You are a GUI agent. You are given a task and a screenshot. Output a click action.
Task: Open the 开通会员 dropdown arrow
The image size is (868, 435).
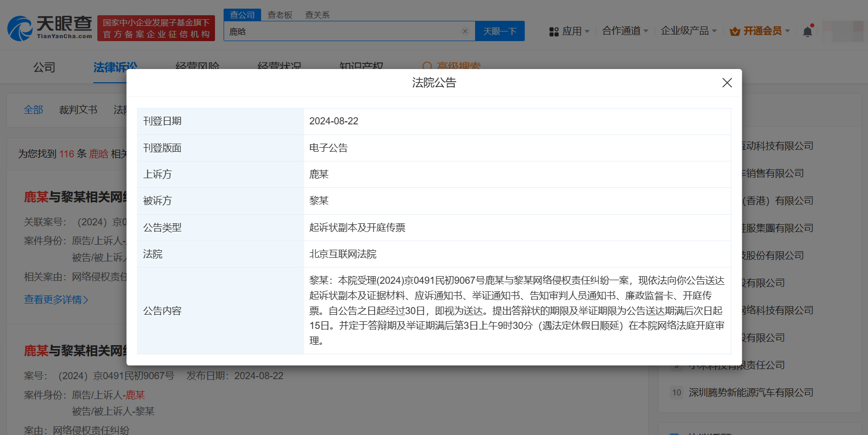[x=787, y=31]
